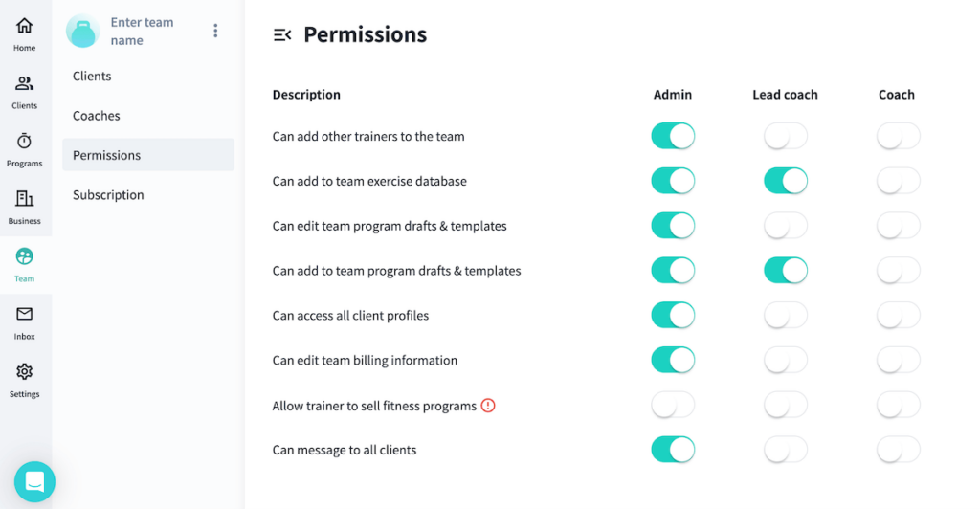Enable Admin toggle for selling fitness programs
Viewport: 980px width, 509px height.
click(x=673, y=406)
